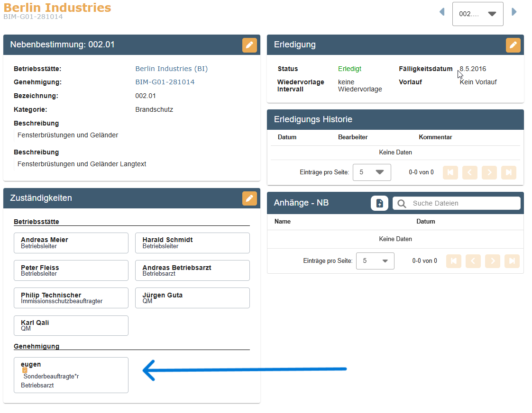Viewport: 532px width, 413px height.
Task: Open the 002 record selector dropdown
Action: pos(477,14)
